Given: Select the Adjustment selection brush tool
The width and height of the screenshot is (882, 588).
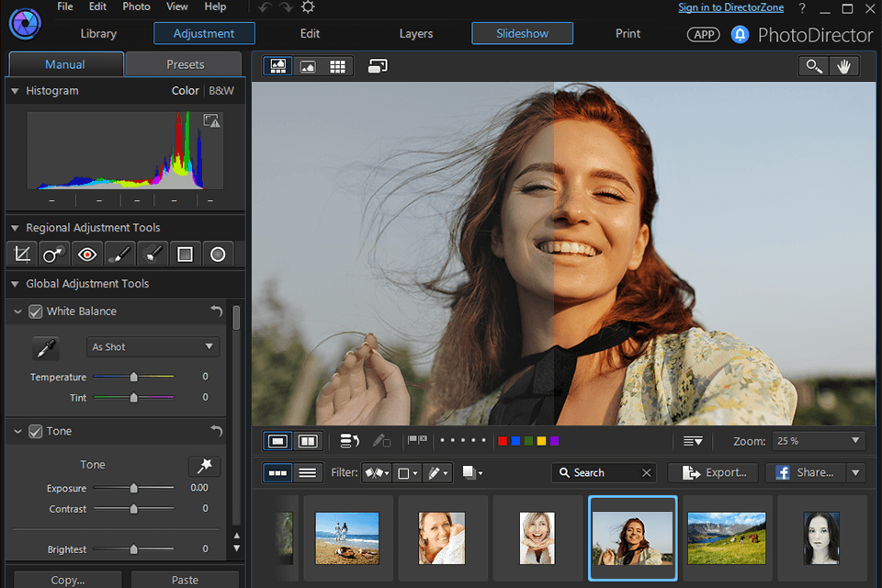Looking at the screenshot, I should [153, 254].
